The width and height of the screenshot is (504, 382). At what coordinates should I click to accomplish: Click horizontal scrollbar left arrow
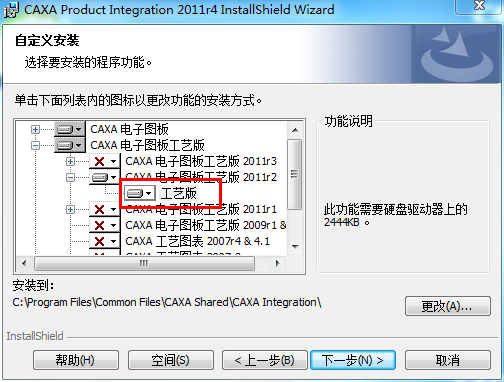24,263
